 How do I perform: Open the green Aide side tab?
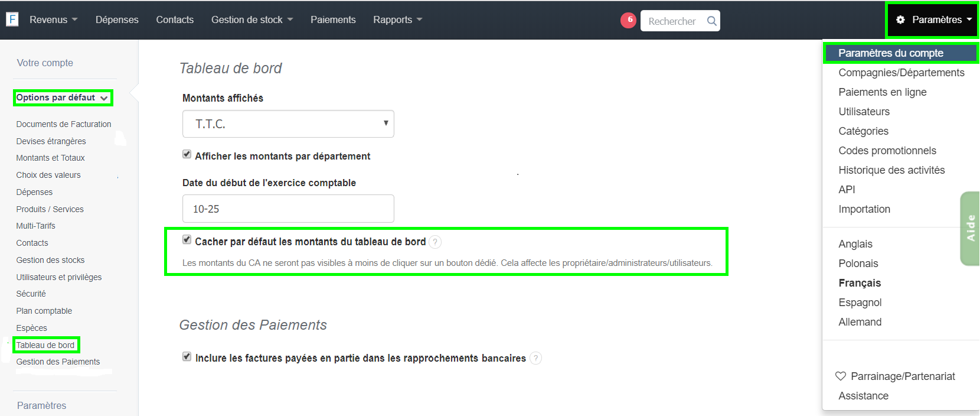click(970, 228)
